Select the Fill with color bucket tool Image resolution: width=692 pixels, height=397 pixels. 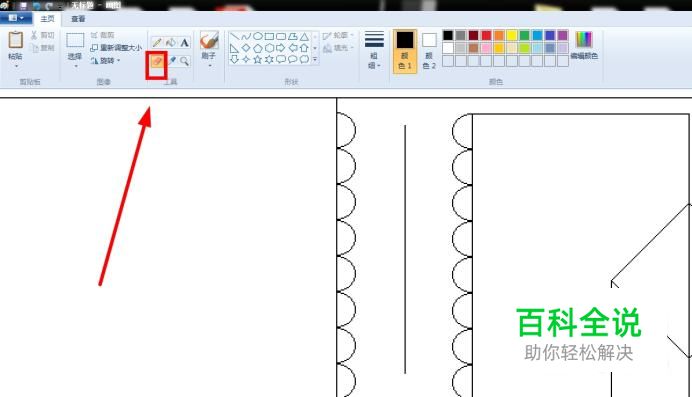click(x=171, y=42)
